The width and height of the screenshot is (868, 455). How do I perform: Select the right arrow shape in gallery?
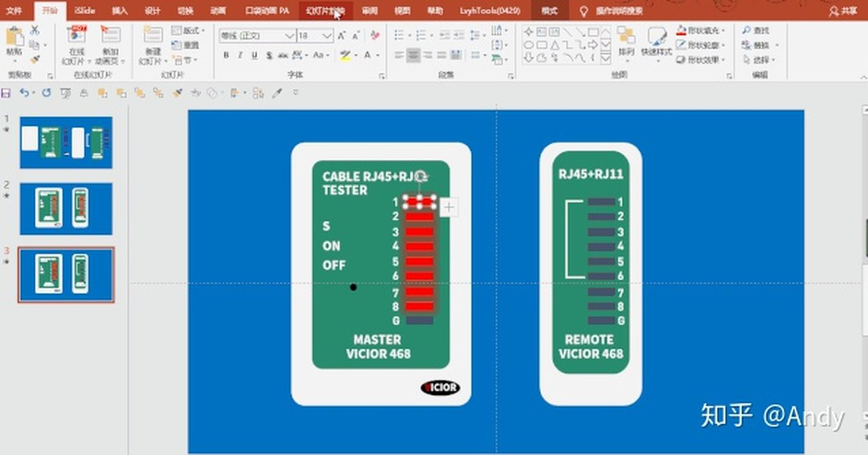(593, 45)
